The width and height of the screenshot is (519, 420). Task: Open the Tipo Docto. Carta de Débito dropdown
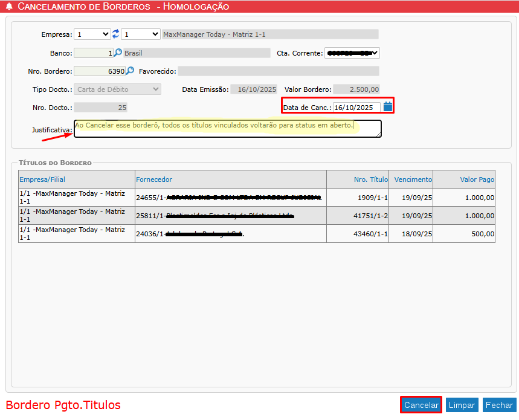(x=118, y=89)
